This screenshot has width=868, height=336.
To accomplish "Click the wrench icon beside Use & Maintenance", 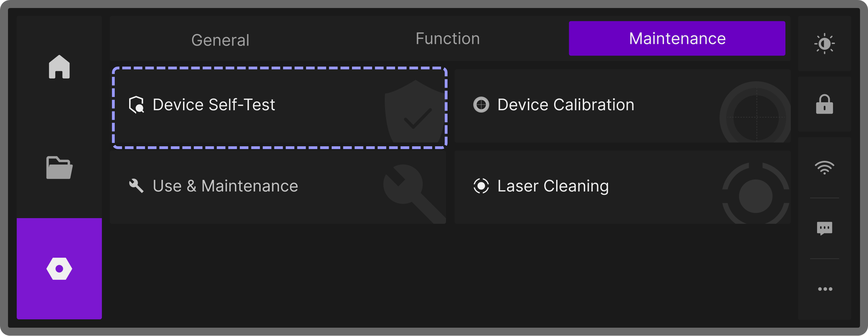I will 136,186.
